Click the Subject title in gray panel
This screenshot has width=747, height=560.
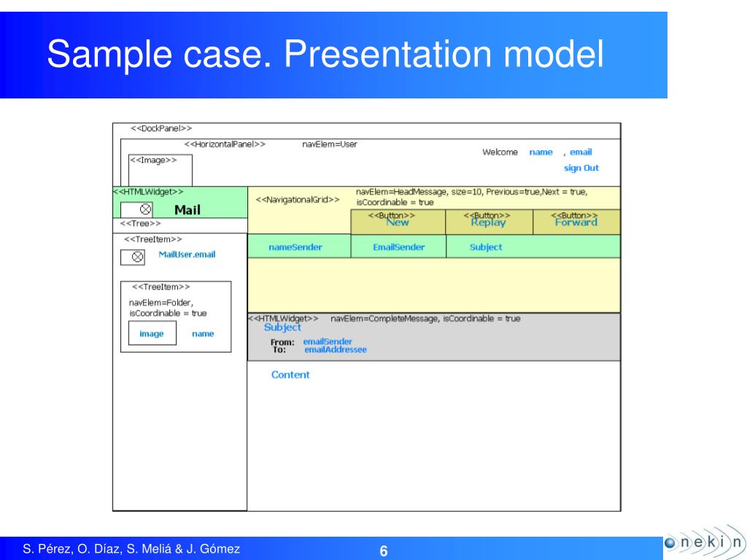click(x=282, y=327)
